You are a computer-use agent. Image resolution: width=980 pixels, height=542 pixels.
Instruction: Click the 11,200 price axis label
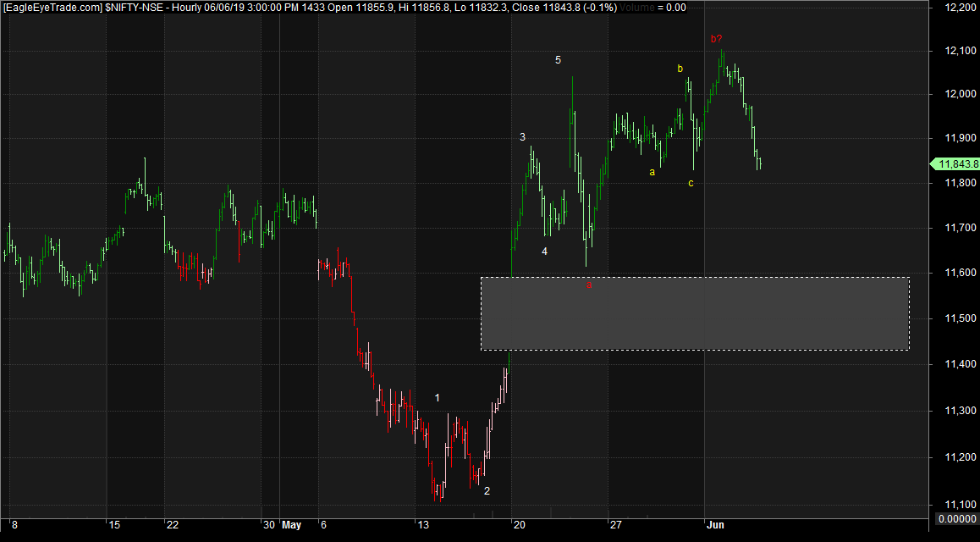click(x=960, y=457)
